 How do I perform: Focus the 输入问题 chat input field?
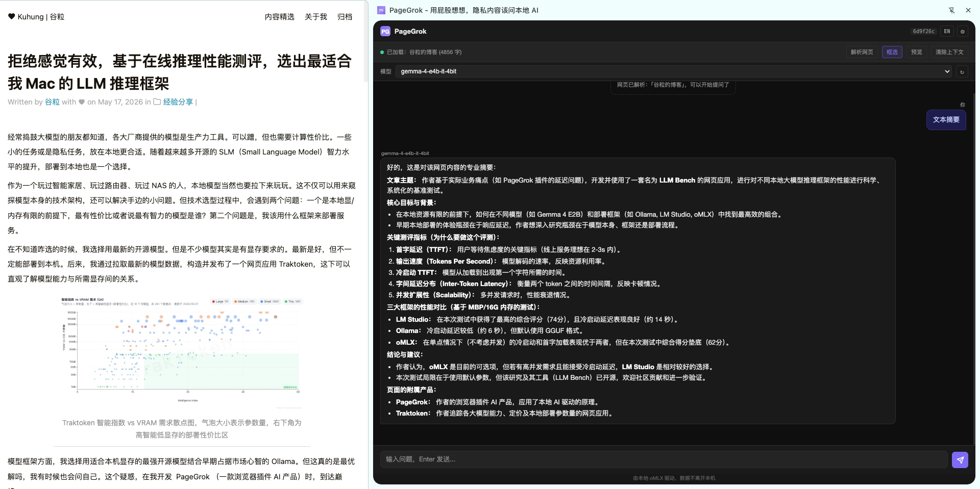[664, 459]
